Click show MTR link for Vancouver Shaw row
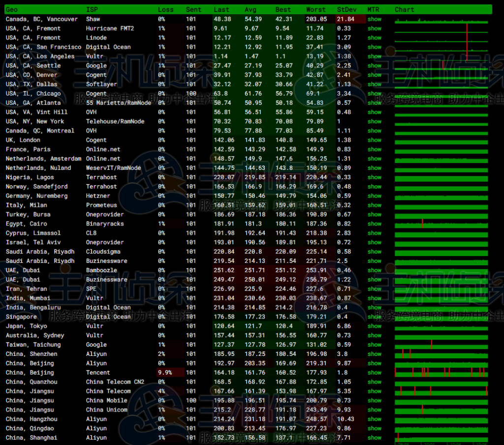 [374, 19]
